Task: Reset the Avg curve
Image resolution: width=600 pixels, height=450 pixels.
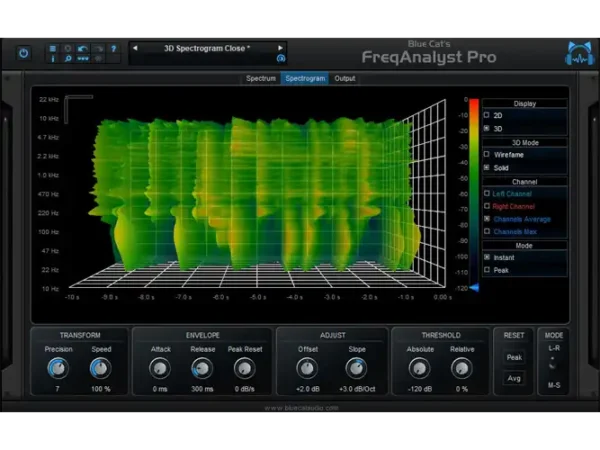Action: point(514,378)
